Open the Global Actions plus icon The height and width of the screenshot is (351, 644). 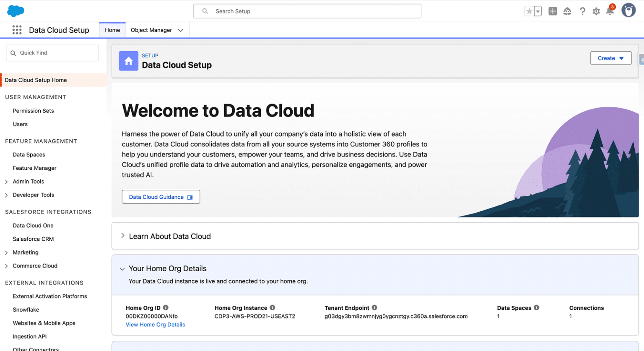click(x=553, y=11)
